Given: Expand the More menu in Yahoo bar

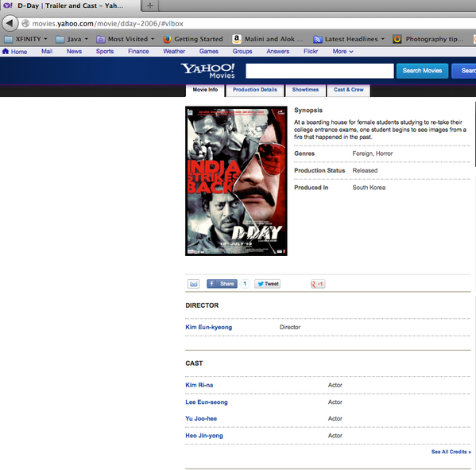Looking at the screenshot, I should tap(342, 52).
